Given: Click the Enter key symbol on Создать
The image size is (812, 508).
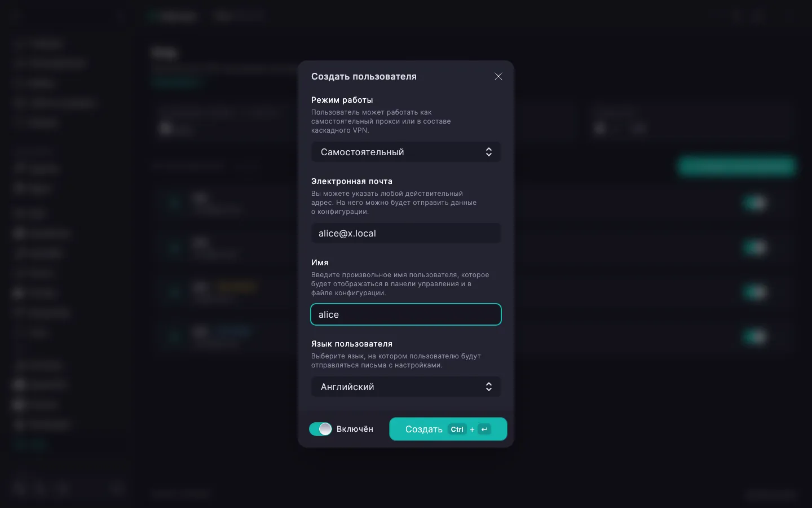Looking at the screenshot, I should (x=484, y=429).
